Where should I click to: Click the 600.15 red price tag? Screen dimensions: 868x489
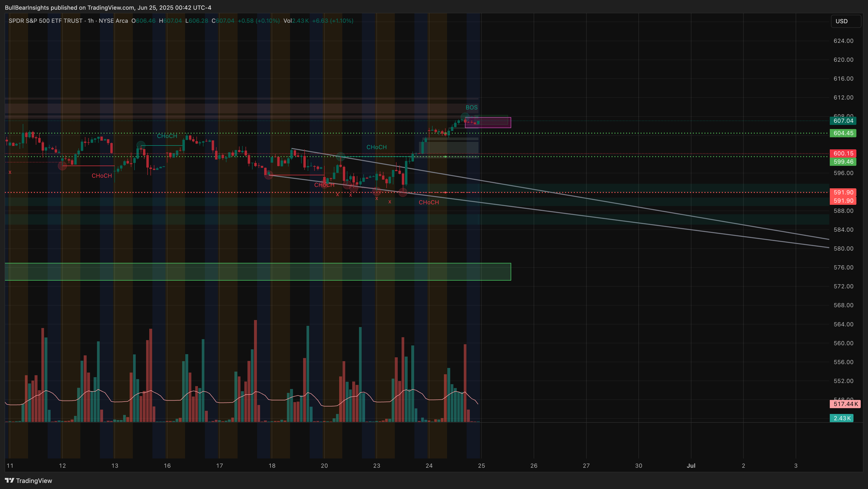click(x=843, y=153)
